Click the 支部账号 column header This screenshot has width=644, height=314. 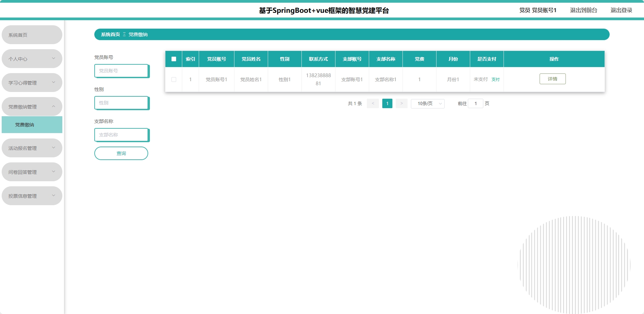pyautogui.click(x=352, y=59)
